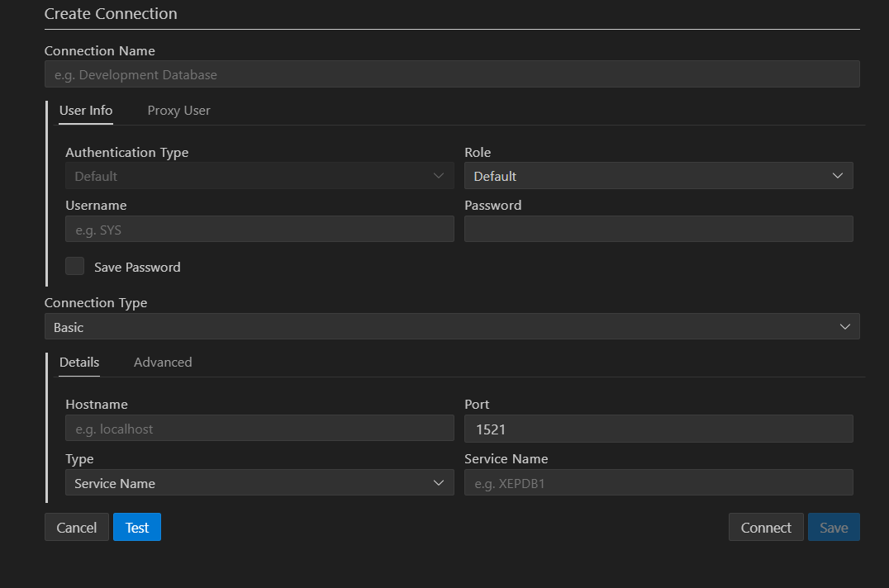Viewport: 889px width, 588px height.
Task: Open the Authentication Type dropdown
Action: pos(259,176)
